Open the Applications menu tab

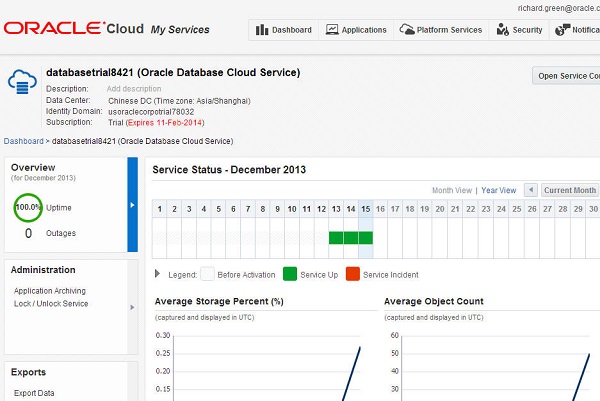[x=356, y=30]
